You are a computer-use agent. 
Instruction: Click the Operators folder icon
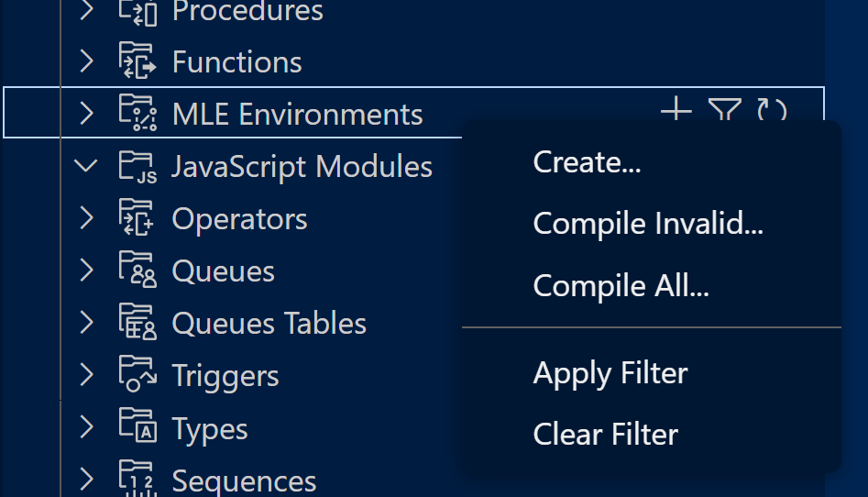click(137, 219)
